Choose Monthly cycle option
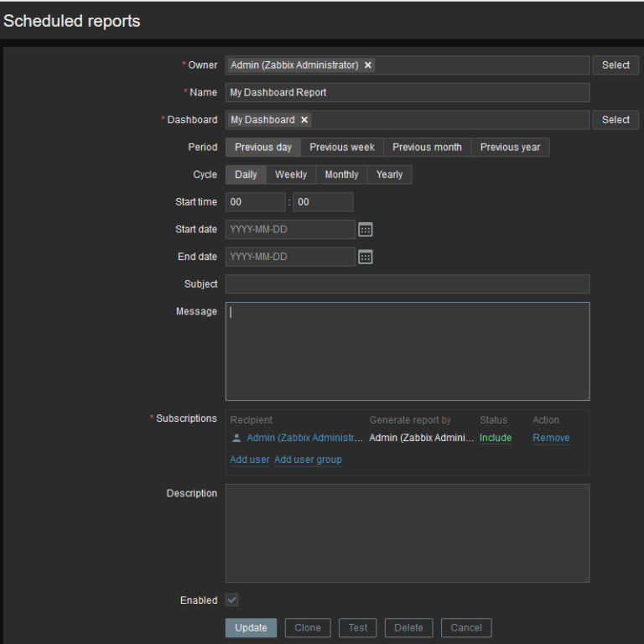644x644 pixels. (x=341, y=175)
